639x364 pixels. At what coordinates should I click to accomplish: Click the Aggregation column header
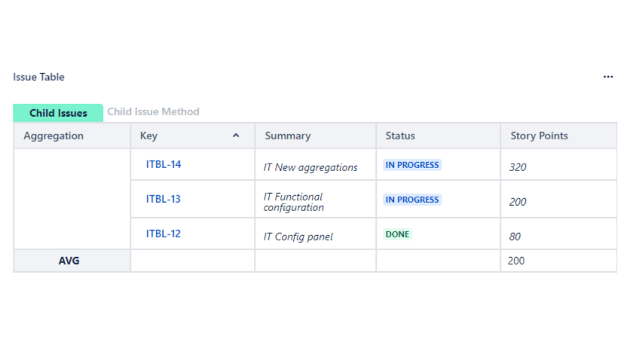pos(54,136)
